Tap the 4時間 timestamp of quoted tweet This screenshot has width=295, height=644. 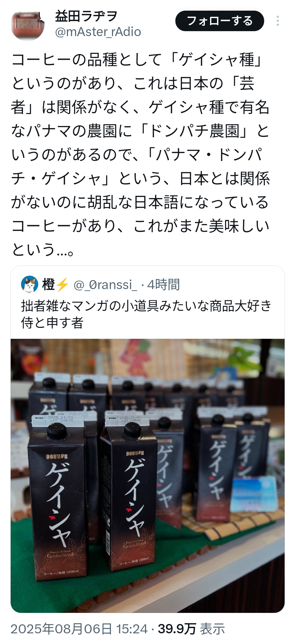[163, 285]
